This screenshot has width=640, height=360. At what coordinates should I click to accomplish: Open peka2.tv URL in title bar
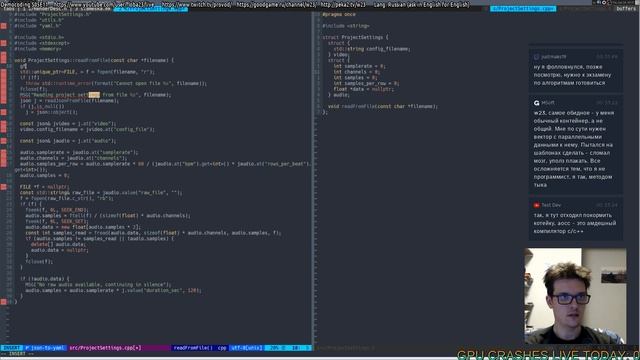pos(343,4)
